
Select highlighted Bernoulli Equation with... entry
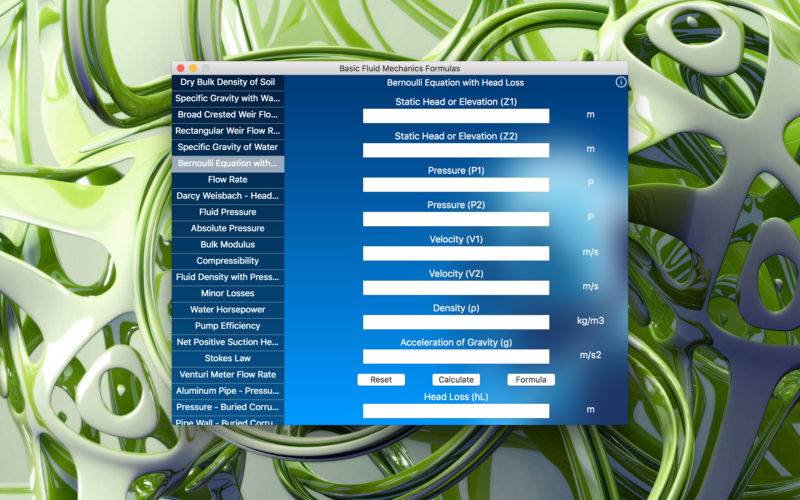[x=228, y=164]
